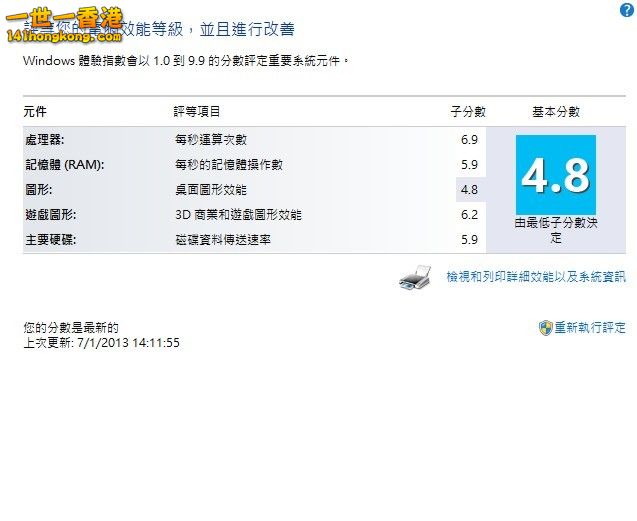Image resolution: width=637 pixels, height=521 pixels.
Task: Click the 評等項目 column header
Action: click(197, 112)
